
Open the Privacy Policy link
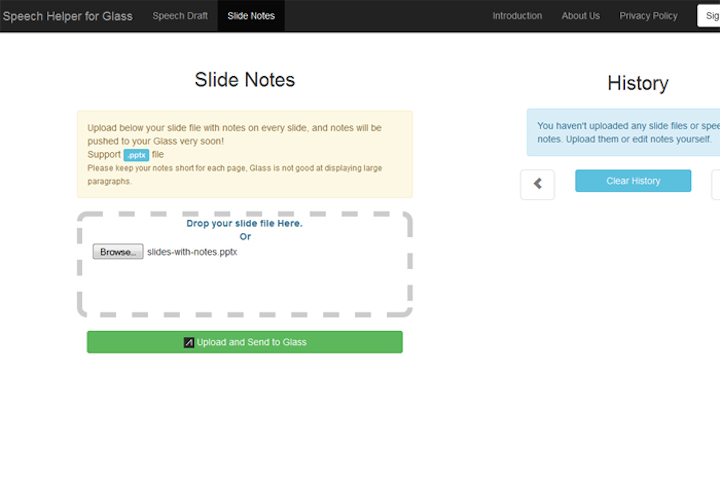coord(648,16)
